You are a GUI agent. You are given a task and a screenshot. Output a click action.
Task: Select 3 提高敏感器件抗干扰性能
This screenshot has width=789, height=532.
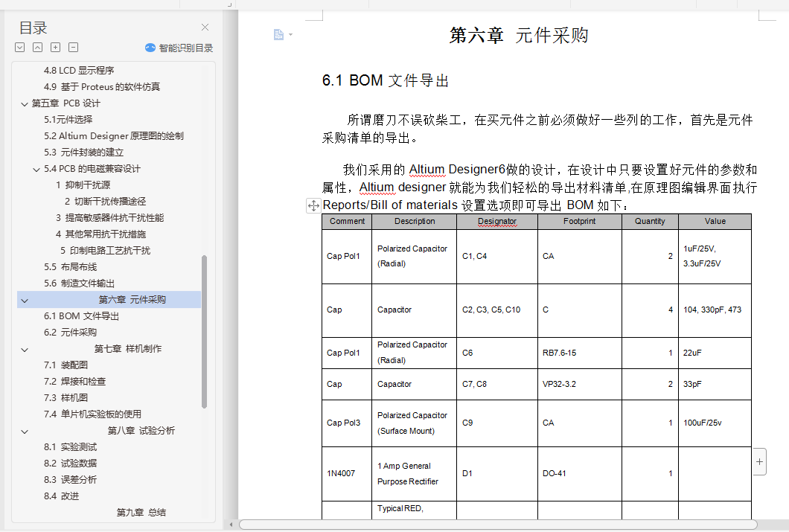click(109, 217)
